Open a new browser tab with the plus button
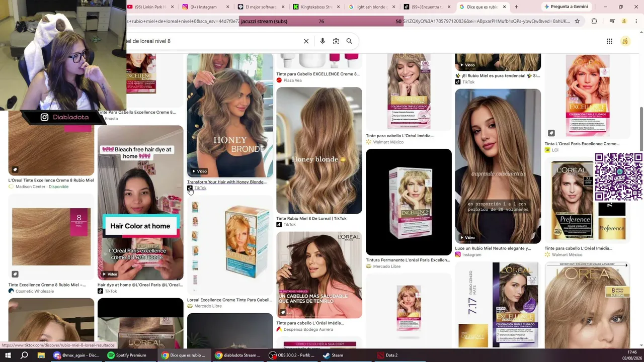 pos(516,7)
